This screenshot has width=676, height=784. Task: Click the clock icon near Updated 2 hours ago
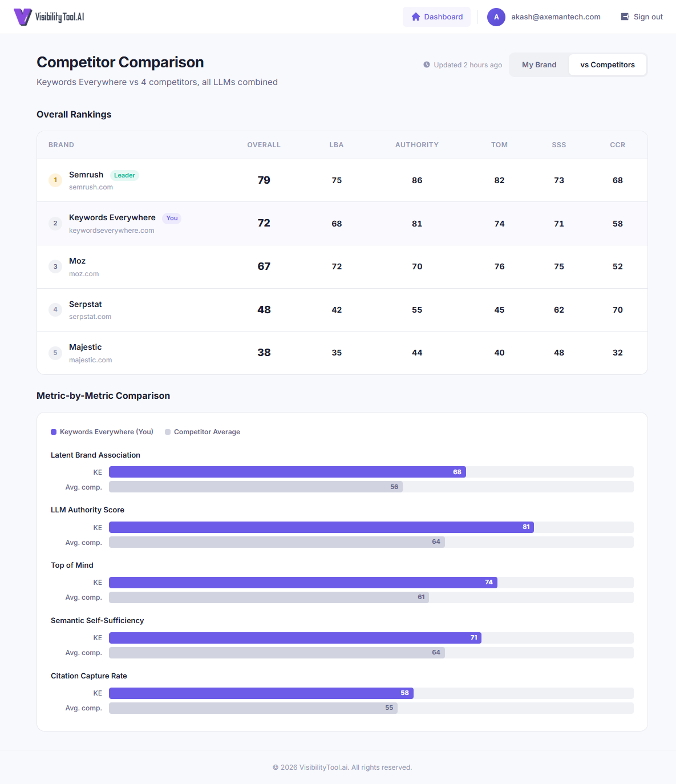[x=427, y=64]
